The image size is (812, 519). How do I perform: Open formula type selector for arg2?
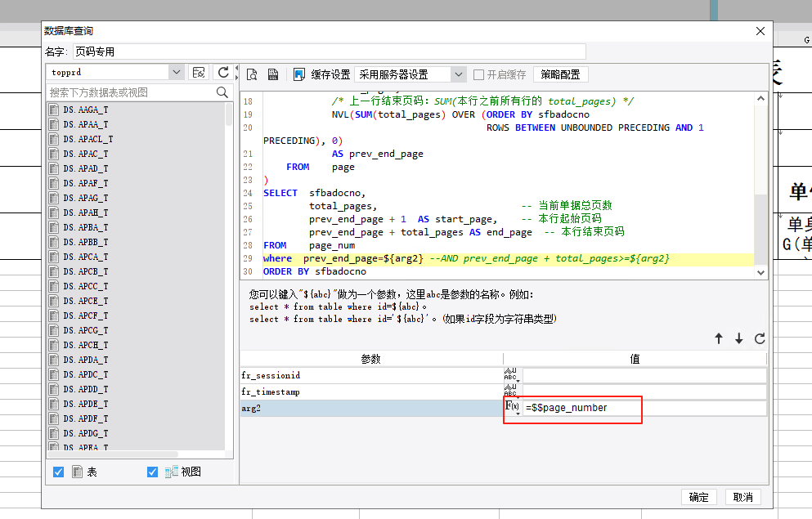pos(512,408)
